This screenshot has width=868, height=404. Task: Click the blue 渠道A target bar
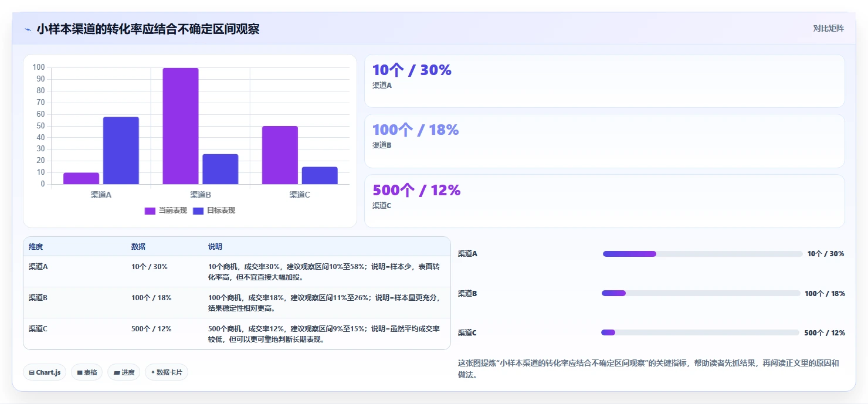(121, 150)
